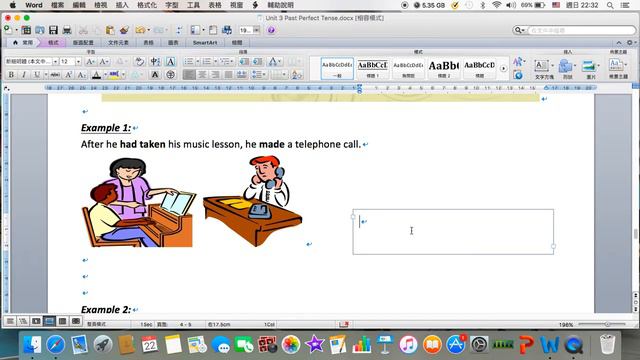The width and height of the screenshot is (640, 360).
Task: Select Align Left paragraph button
Action: pyautogui.click(x=189, y=75)
